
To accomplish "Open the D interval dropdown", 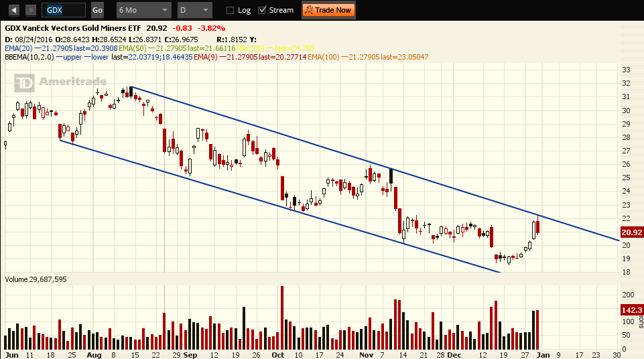I will pyautogui.click(x=195, y=10).
